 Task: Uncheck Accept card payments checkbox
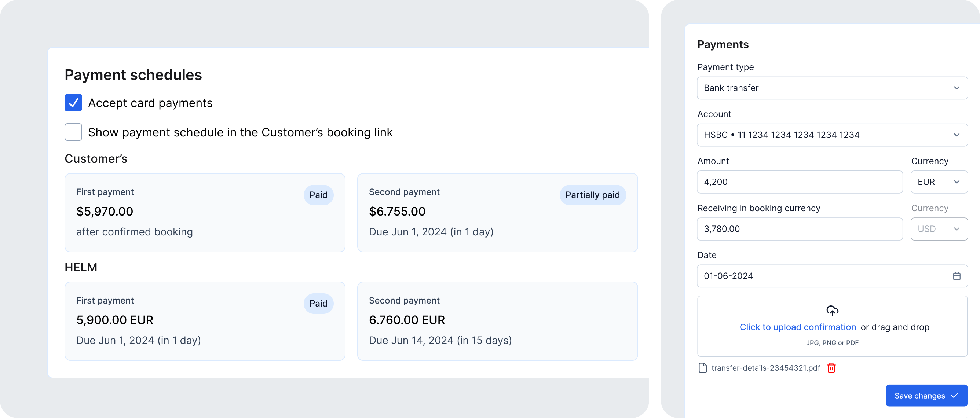click(x=73, y=103)
